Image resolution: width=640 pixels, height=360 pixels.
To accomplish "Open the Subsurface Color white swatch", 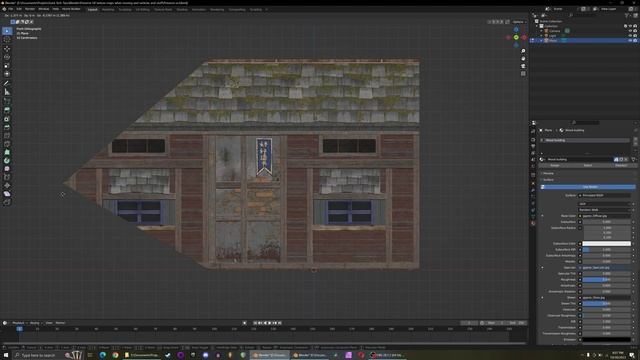I will 607,244.
